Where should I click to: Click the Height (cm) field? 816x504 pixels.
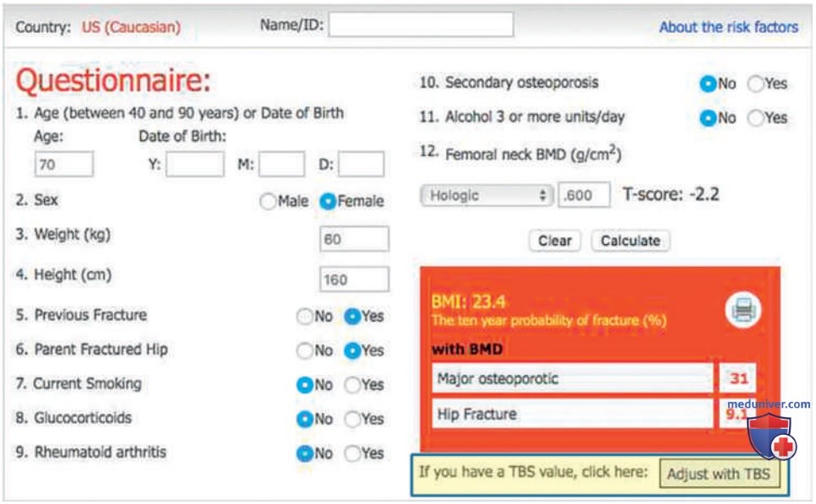(354, 279)
